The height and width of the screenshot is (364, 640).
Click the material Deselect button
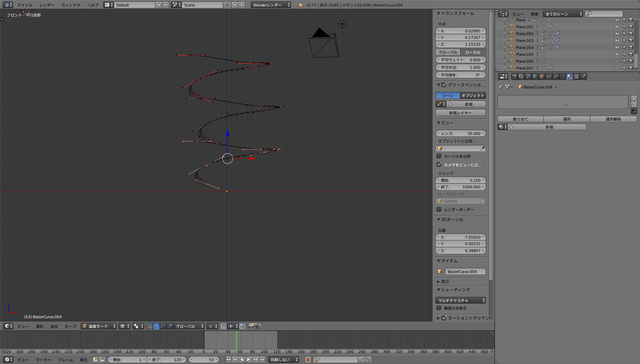click(x=613, y=119)
